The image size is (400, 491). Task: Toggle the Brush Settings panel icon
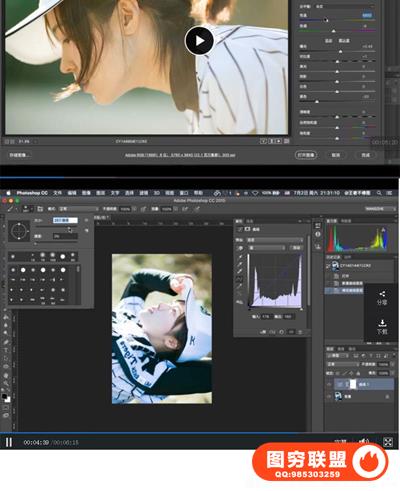(40, 209)
